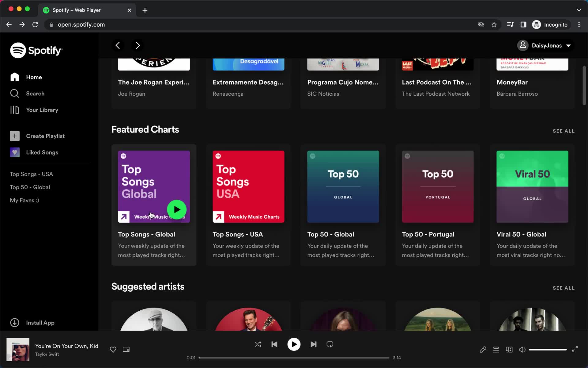588x368 pixels.
Task: Open the Top 50 - Global chart cover
Action: point(343,186)
